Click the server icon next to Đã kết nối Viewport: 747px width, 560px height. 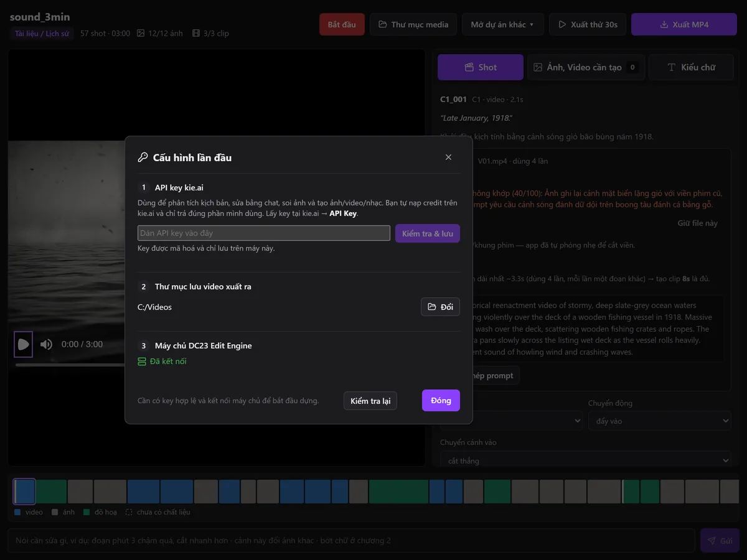pos(142,362)
